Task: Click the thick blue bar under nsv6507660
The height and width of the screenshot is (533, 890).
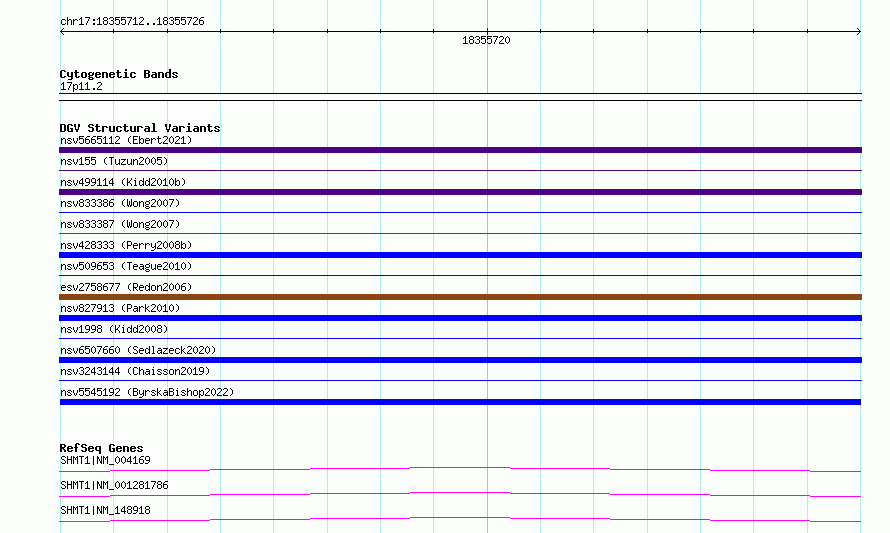Action: point(460,360)
